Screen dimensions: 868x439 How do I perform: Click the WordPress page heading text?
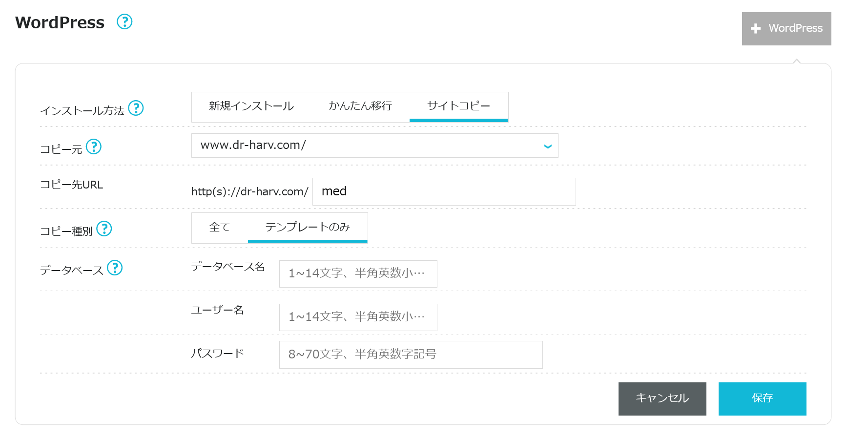60,22
